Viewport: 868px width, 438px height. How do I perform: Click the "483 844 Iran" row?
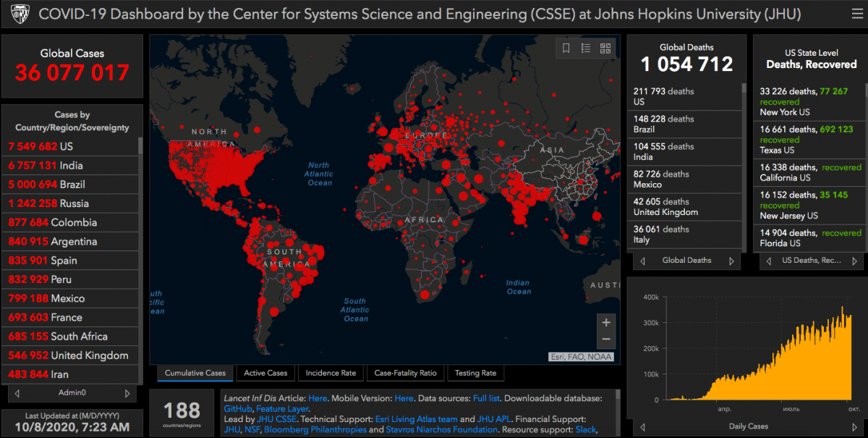tap(70, 374)
